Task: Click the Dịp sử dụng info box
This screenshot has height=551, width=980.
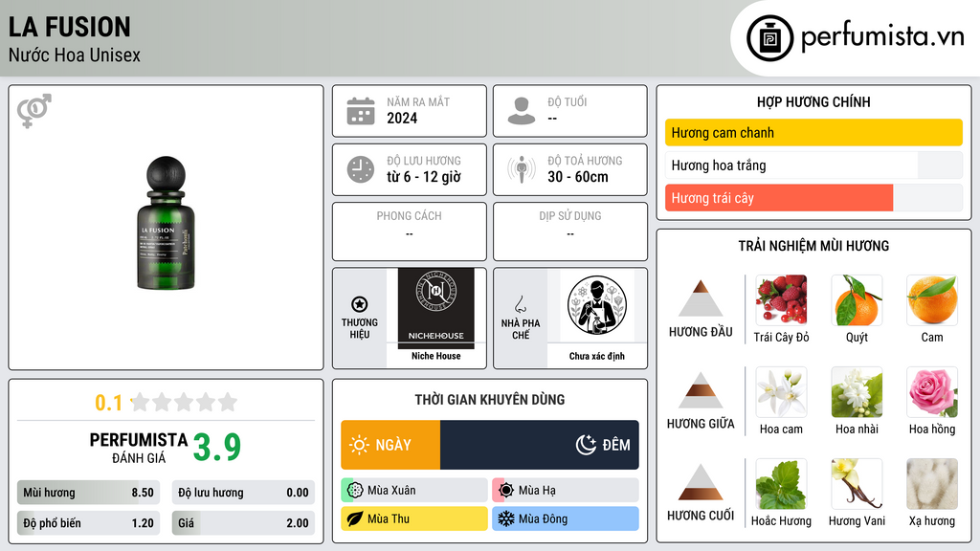Action: coord(570,231)
